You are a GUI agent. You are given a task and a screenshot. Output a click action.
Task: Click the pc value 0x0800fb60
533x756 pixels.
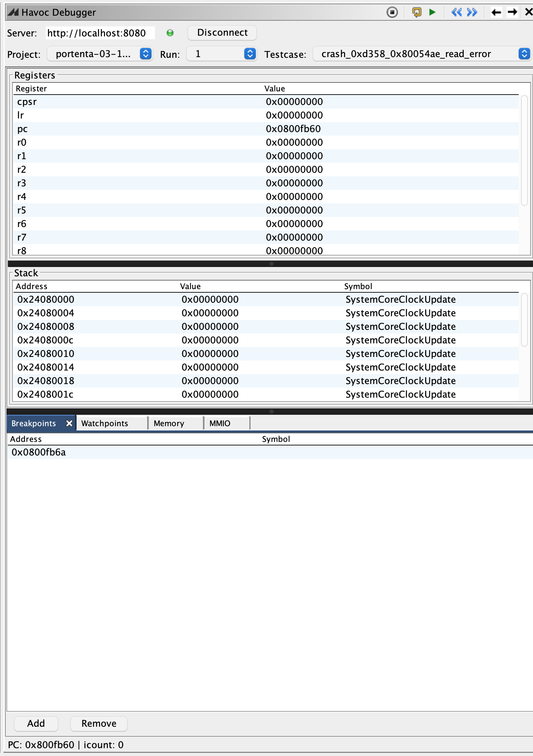(293, 129)
